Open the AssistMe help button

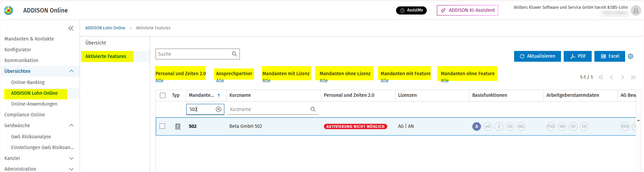pos(411,10)
